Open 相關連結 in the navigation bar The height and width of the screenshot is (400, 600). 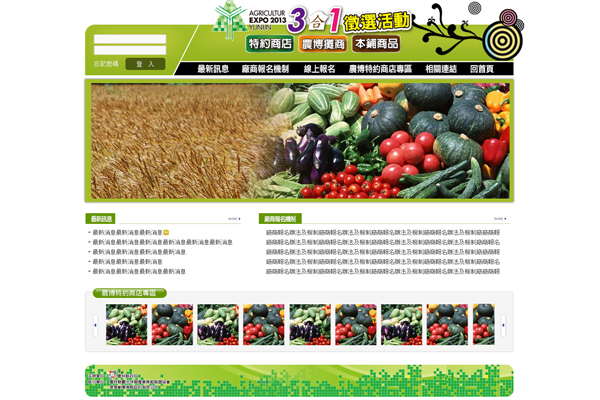click(441, 69)
